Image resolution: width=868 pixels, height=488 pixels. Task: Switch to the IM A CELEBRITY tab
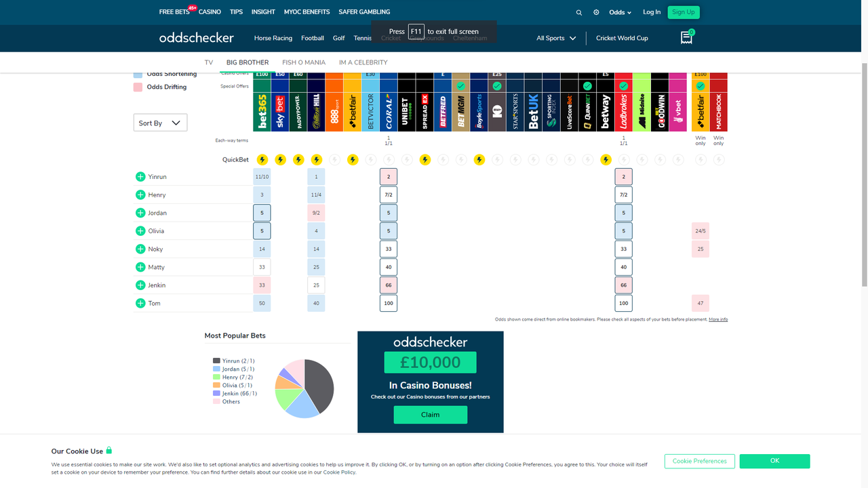pyautogui.click(x=363, y=62)
